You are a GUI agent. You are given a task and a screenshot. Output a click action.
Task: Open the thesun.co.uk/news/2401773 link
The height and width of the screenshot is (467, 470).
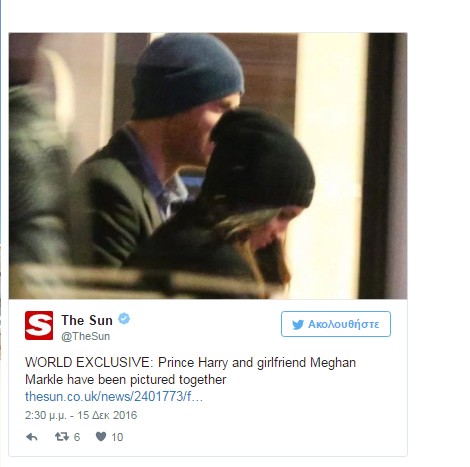click(x=114, y=396)
